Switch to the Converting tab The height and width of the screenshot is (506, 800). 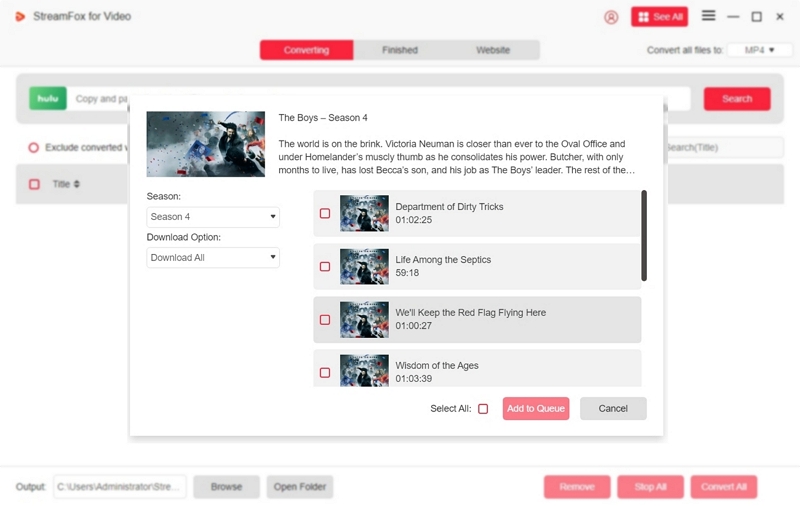point(306,50)
